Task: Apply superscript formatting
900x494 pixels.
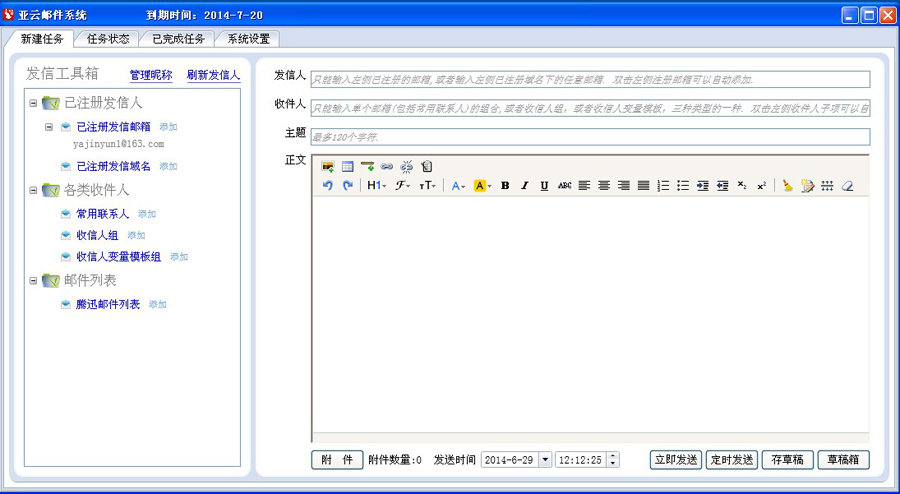Action: pyautogui.click(x=761, y=186)
